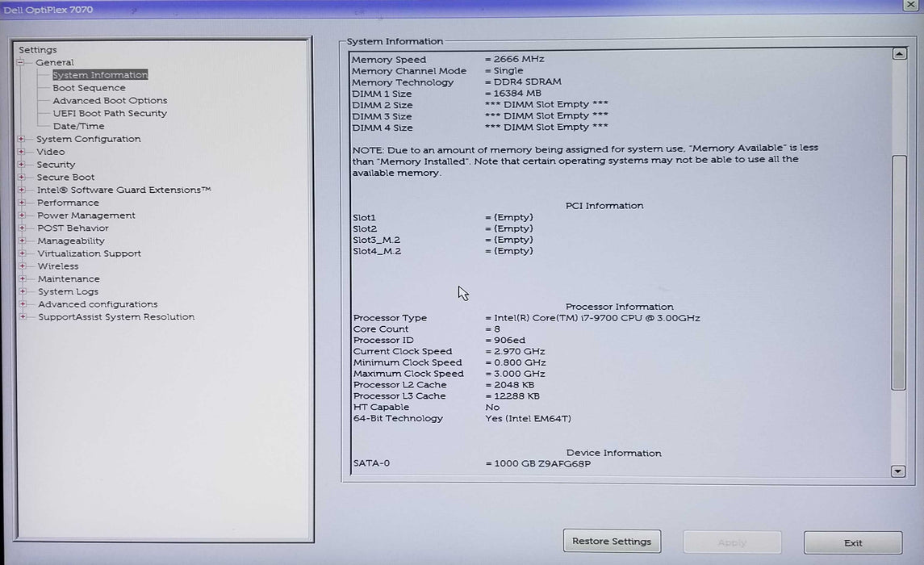Screen dimensions: 924x565
Task: Open Advanced Boot Options
Action: click(111, 101)
